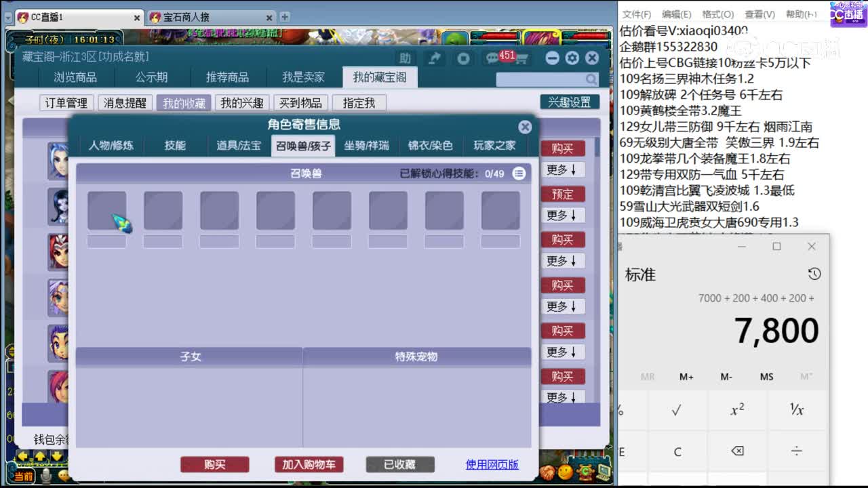Screen dimensions: 868x488
Task: Click the search magnifier icon
Action: click(591, 79)
